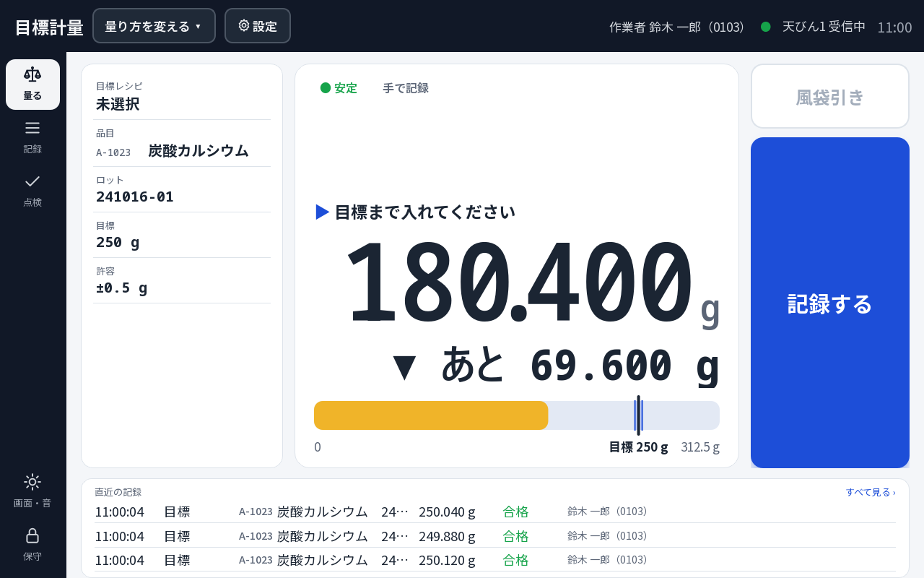Screen dimensions: 924x578
Task: Open 画面・音 brightness icon
Action: pos(32,482)
